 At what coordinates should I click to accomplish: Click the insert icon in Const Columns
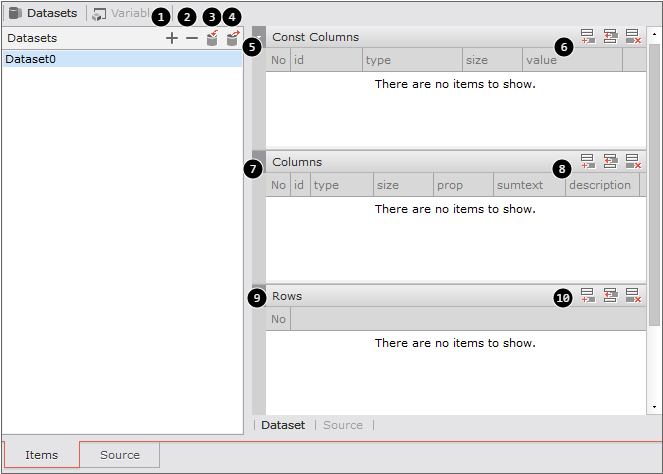point(610,37)
